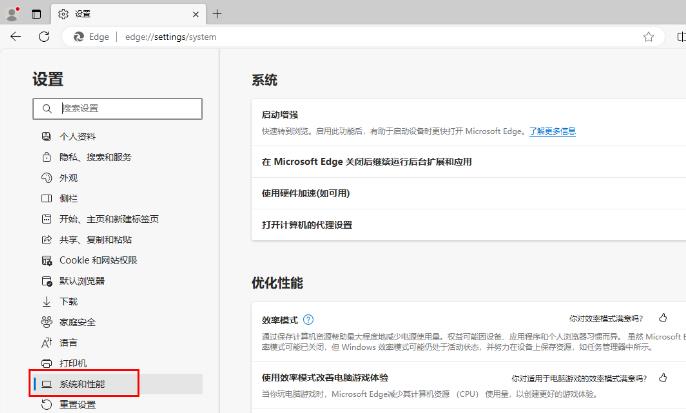Click the share icon beside 共享、复制和粘贴
This screenshot has width=686, height=413.
[x=46, y=239]
